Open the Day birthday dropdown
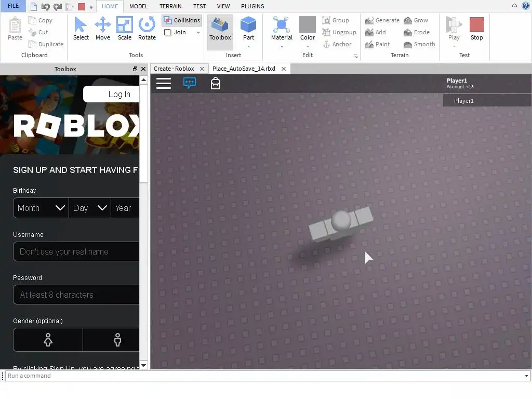The image size is (532, 399). click(x=90, y=208)
